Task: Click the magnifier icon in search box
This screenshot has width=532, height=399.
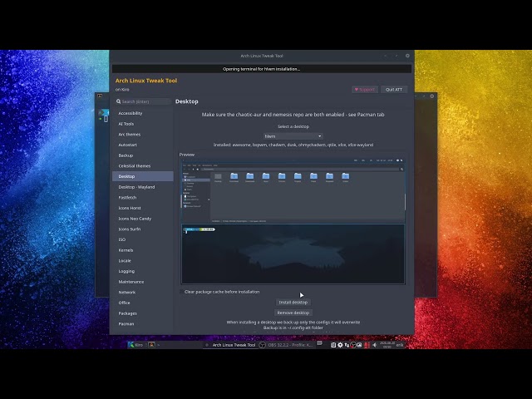Action: tap(118, 101)
